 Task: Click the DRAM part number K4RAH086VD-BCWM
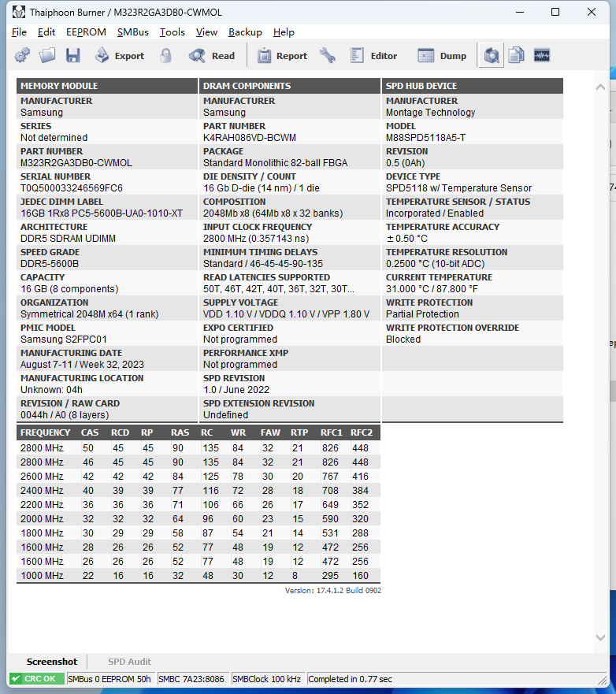(250, 138)
